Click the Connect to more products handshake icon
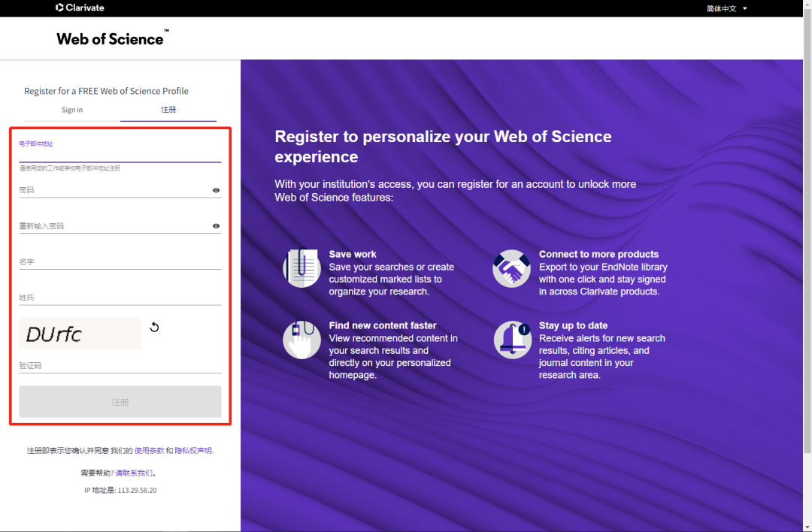The image size is (812, 532). tap(511, 268)
